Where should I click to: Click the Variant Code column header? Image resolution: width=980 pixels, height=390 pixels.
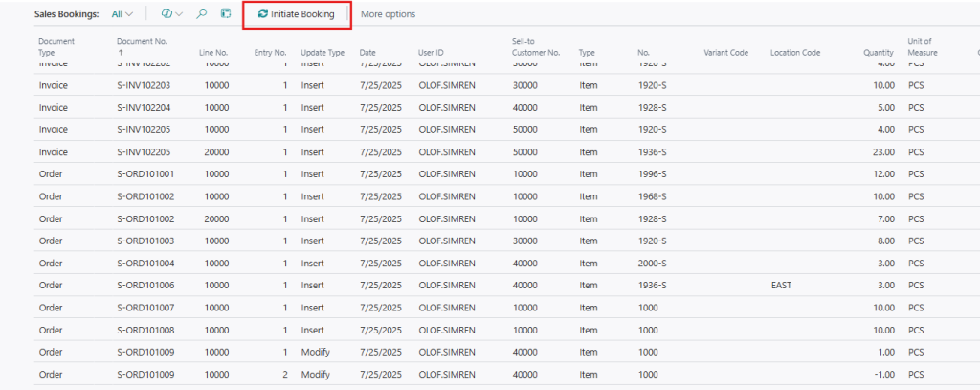tap(725, 52)
